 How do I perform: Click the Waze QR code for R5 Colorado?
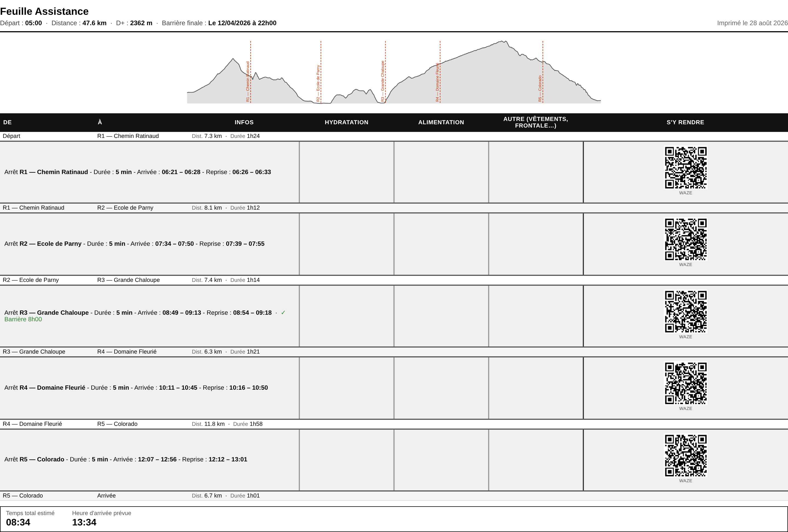(685, 456)
